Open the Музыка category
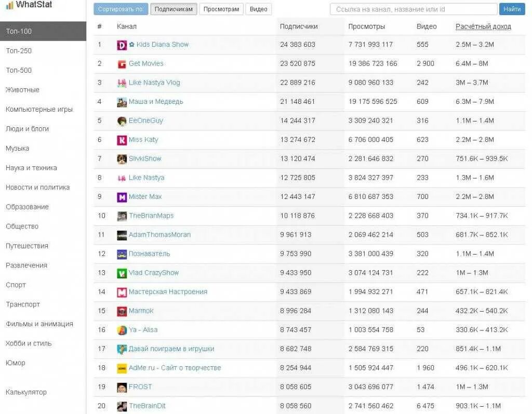The height and width of the screenshot is (414, 532). point(17,149)
